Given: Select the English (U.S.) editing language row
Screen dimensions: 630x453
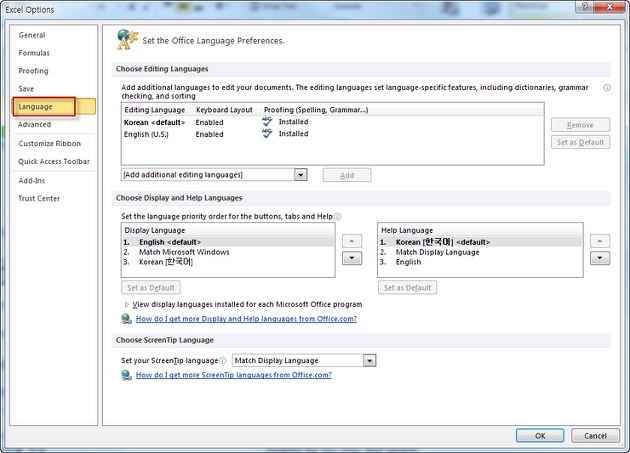Looking at the screenshot, I should [332, 134].
